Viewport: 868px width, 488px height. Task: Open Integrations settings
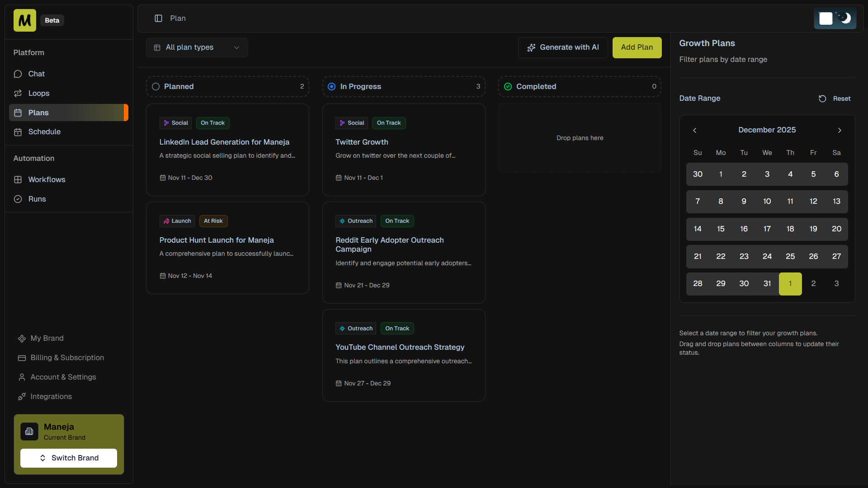tap(51, 396)
